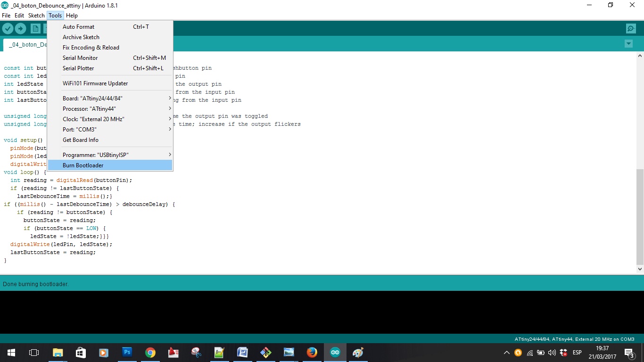Screen dimensions: 644x362
Task: Click the lastButtonState = reading code line
Action: point(53,252)
